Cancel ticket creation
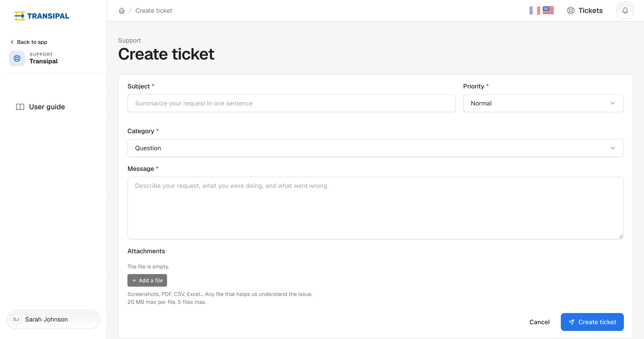The width and height of the screenshot is (644, 339). point(540,322)
